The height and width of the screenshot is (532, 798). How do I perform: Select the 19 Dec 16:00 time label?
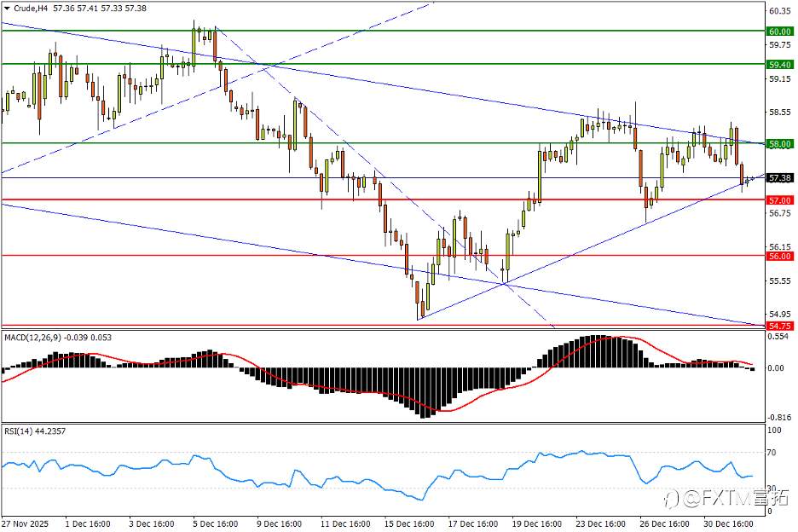pyautogui.click(x=536, y=523)
